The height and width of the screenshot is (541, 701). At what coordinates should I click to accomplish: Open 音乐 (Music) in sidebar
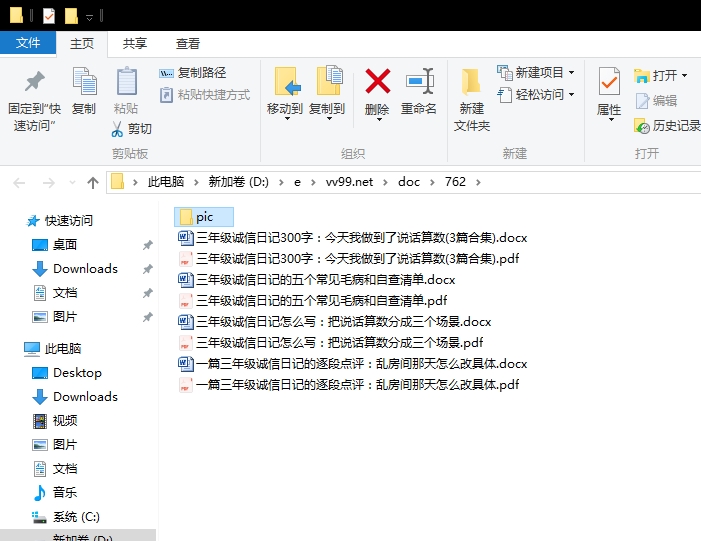[55, 493]
